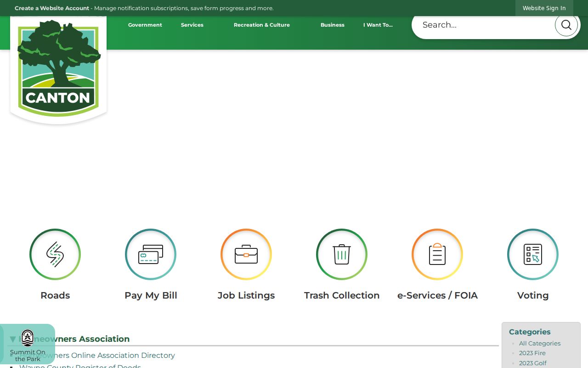Click the Create a Website Account link
The width and height of the screenshot is (588, 368).
click(52, 8)
